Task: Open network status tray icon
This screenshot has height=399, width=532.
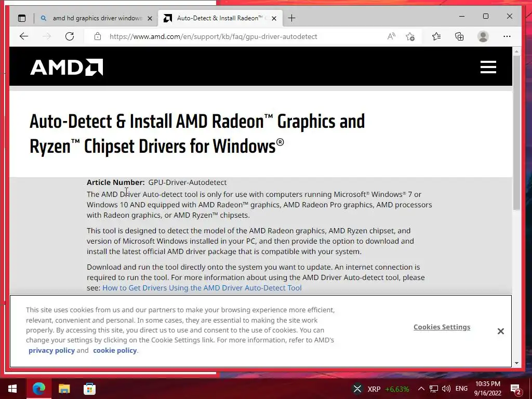Action: coord(433,389)
